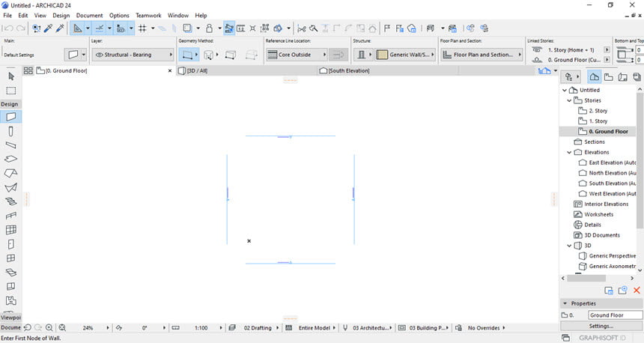The width and height of the screenshot is (644, 343).
Task: Open the 1. Story (Home + 1) link arrow
Action: [607, 49]
